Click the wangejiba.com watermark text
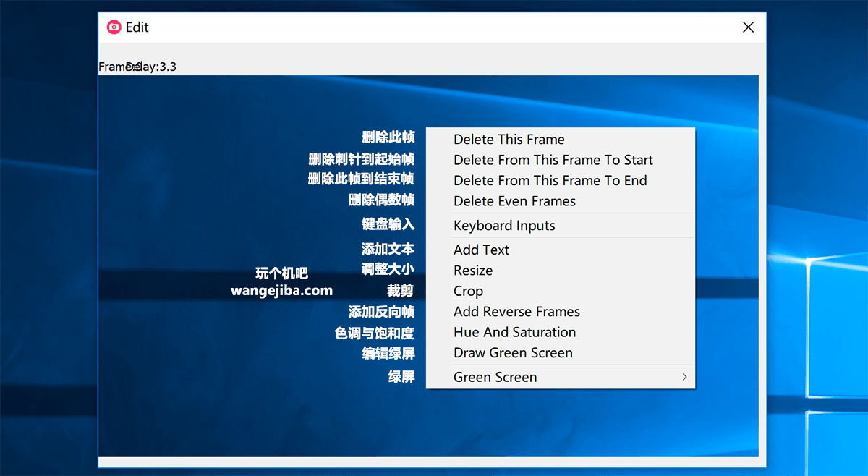This screenshot has width=868, height=476. coord(281,291)
